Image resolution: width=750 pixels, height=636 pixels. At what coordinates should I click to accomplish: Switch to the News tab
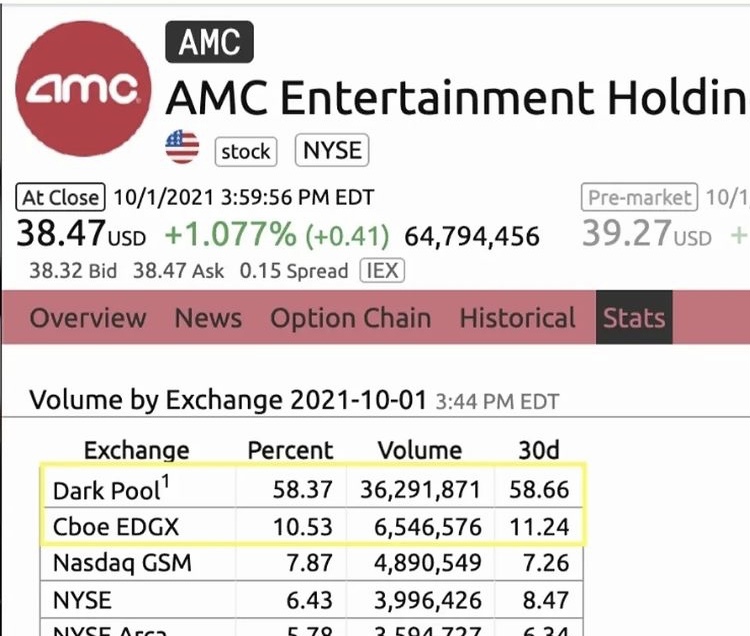[208, 318]
